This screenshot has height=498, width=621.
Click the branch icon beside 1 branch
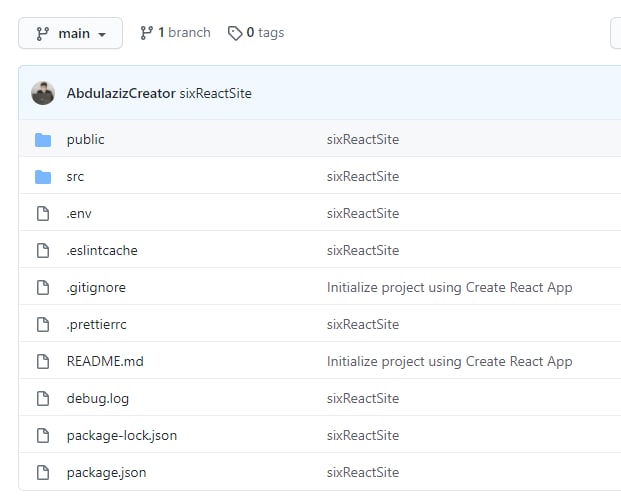147,33
